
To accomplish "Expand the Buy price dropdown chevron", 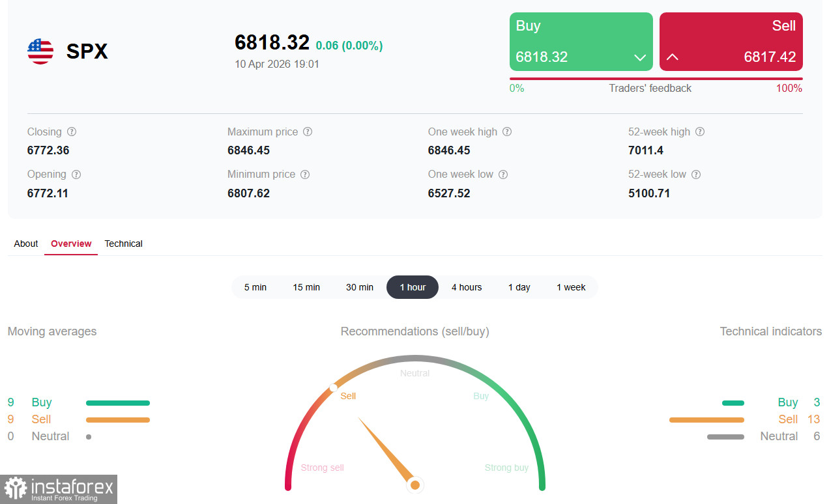I will tap(640, 57).
